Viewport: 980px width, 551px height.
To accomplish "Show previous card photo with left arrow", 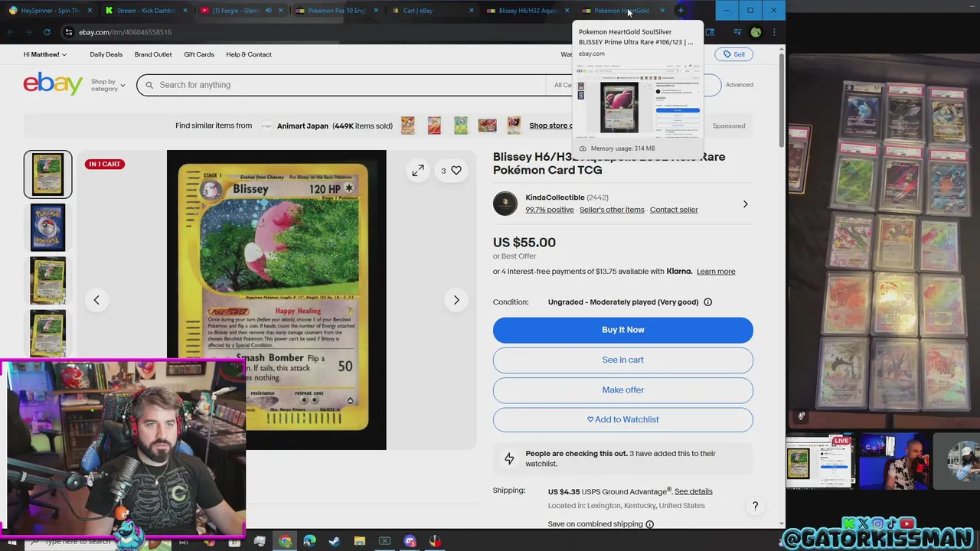I will 96,300.
